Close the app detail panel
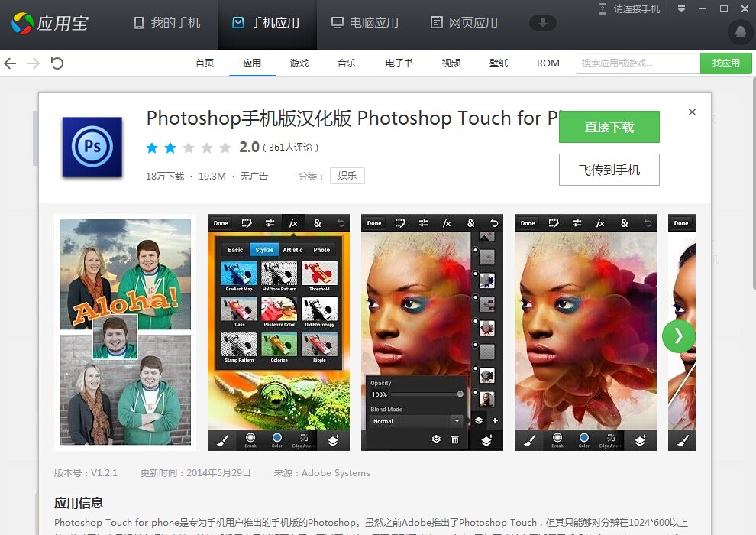This screenshot has height=535, width=756. click(692, 112)
